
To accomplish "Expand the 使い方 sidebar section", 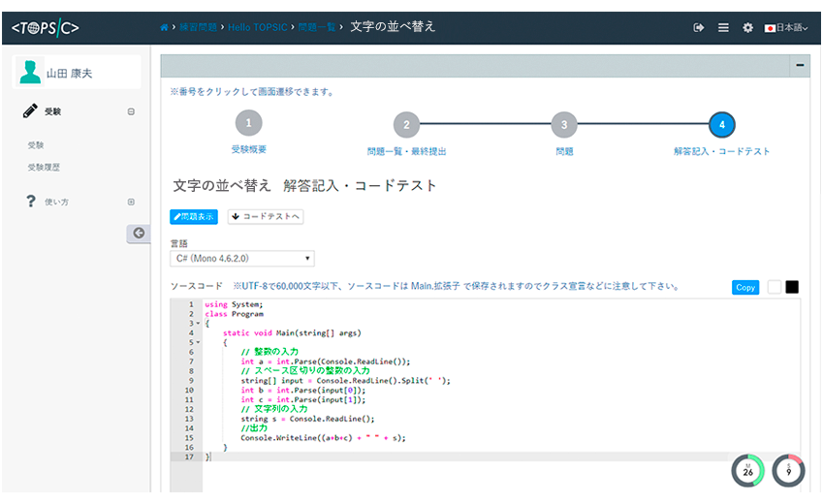I will click(131, 202).
